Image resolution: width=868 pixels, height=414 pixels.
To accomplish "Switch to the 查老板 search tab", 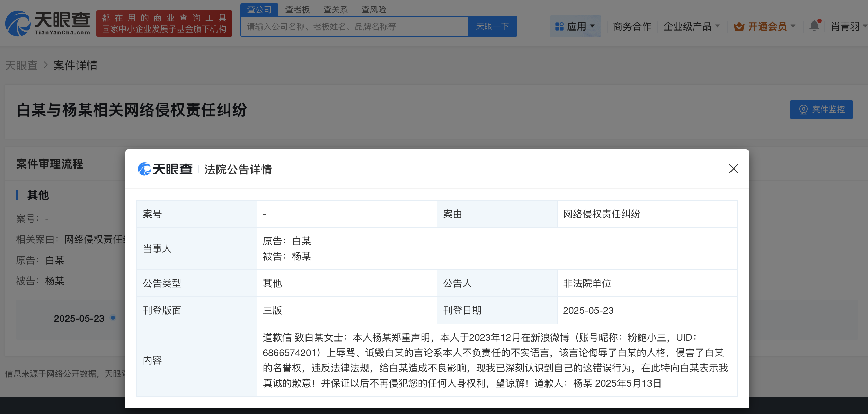I will point(297,10).
